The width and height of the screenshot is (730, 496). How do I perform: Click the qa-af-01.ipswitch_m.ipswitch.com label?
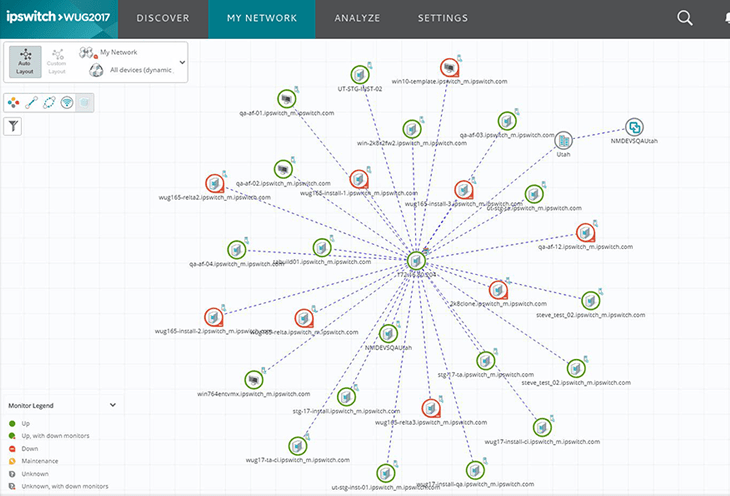click(x=286, y=113)
